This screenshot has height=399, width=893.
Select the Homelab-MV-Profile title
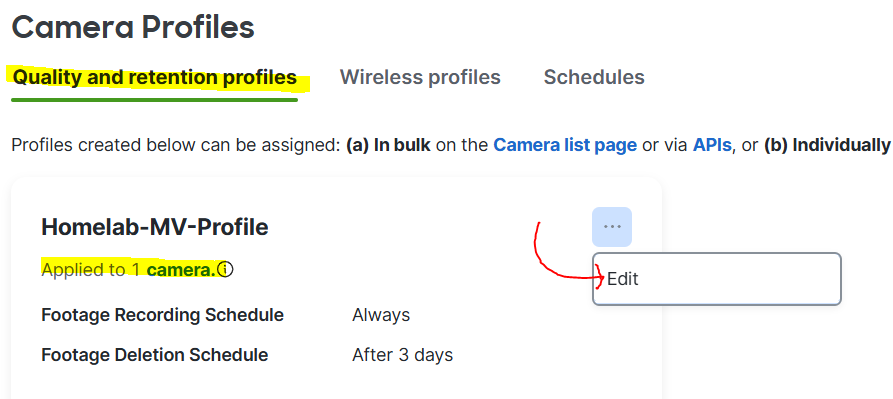[155, 227]
